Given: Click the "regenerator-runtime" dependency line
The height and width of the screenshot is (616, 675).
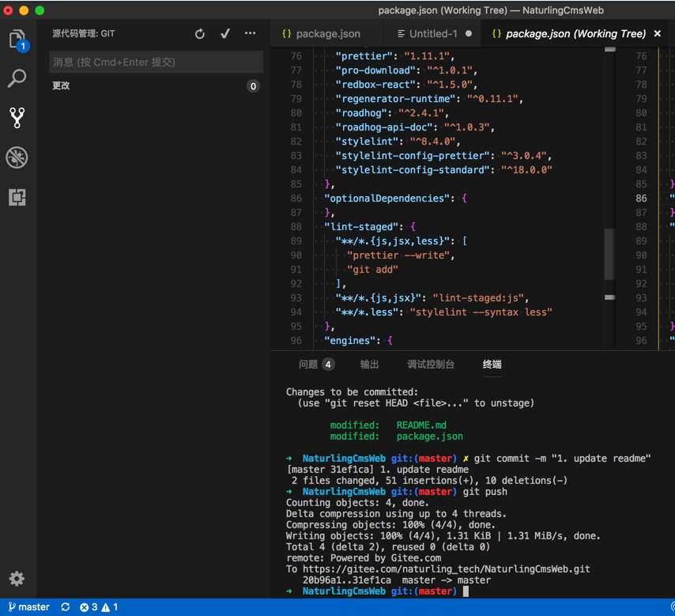Looking at the screenshot, I should 429,99.
